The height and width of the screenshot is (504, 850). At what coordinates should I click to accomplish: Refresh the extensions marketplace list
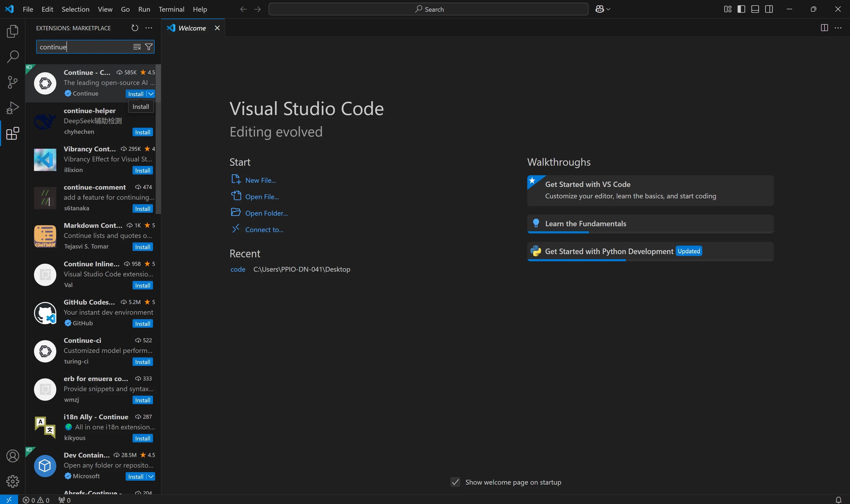(135, 28)
